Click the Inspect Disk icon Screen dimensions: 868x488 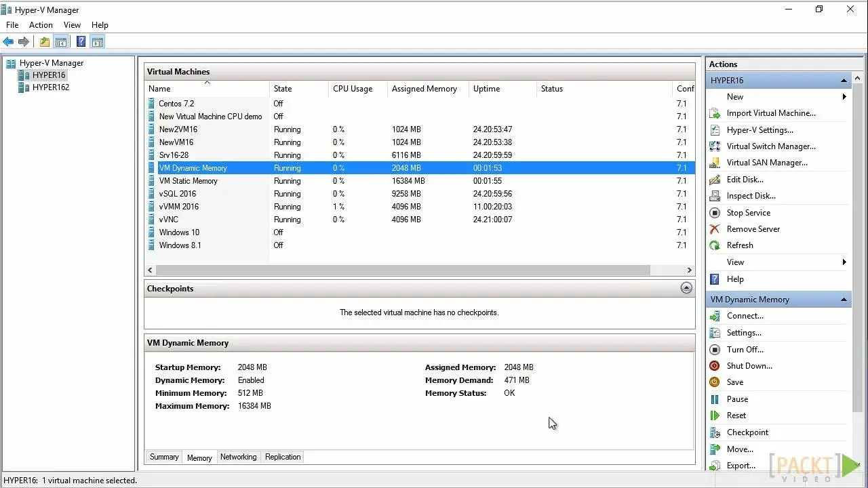[x=714, y=196]
